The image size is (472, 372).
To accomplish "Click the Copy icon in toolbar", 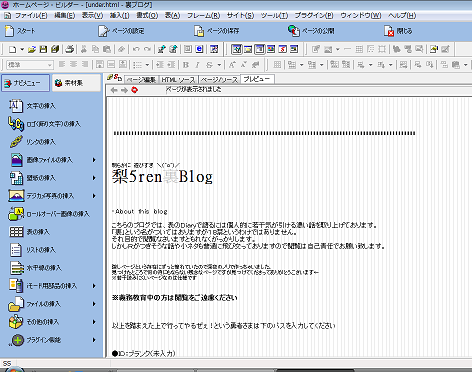I will 95,49.
